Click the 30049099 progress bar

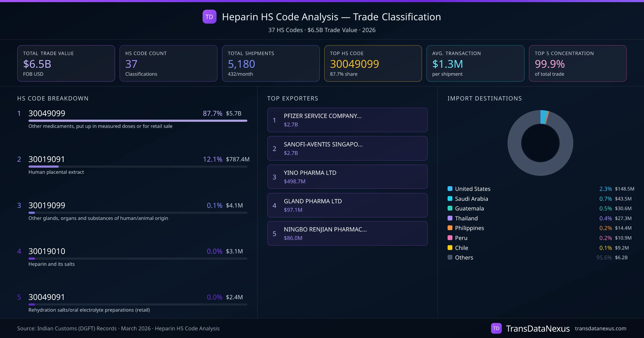coord(138,121)
